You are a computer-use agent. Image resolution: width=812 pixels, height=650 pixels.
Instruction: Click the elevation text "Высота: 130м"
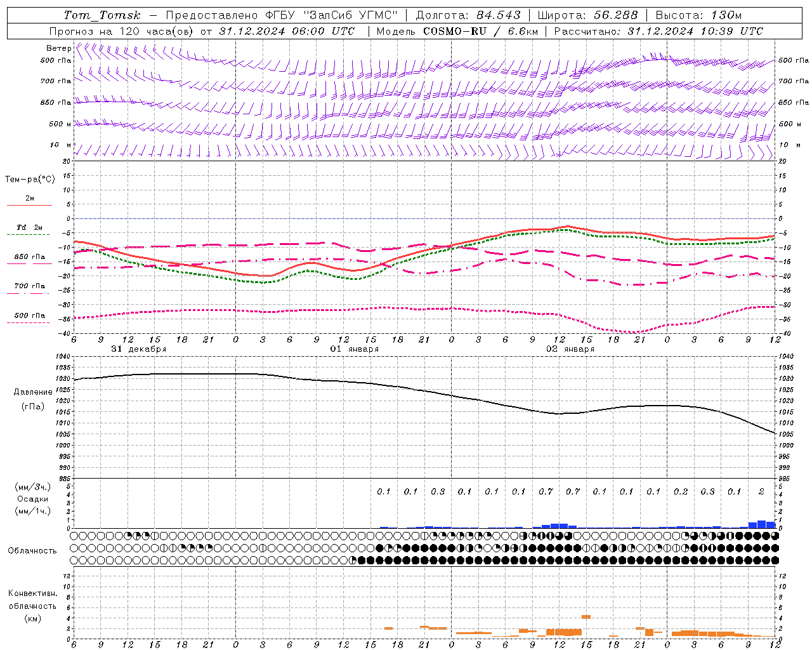[698, 15]
